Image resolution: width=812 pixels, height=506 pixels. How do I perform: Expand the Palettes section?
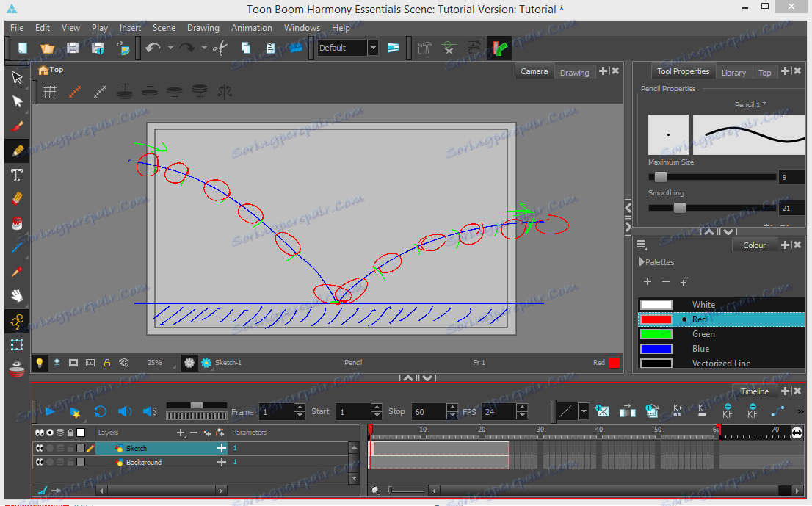642,262
